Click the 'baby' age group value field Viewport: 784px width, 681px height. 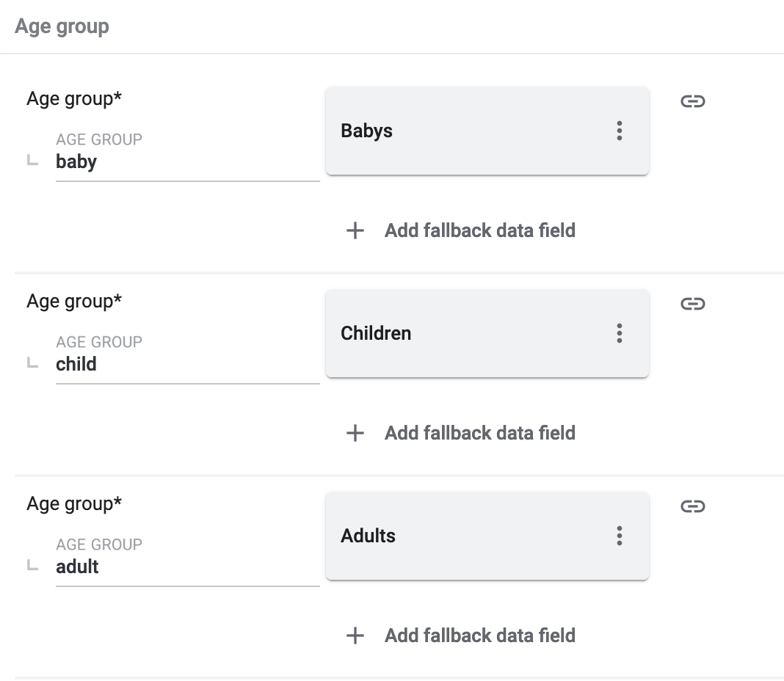coord(187,162)
